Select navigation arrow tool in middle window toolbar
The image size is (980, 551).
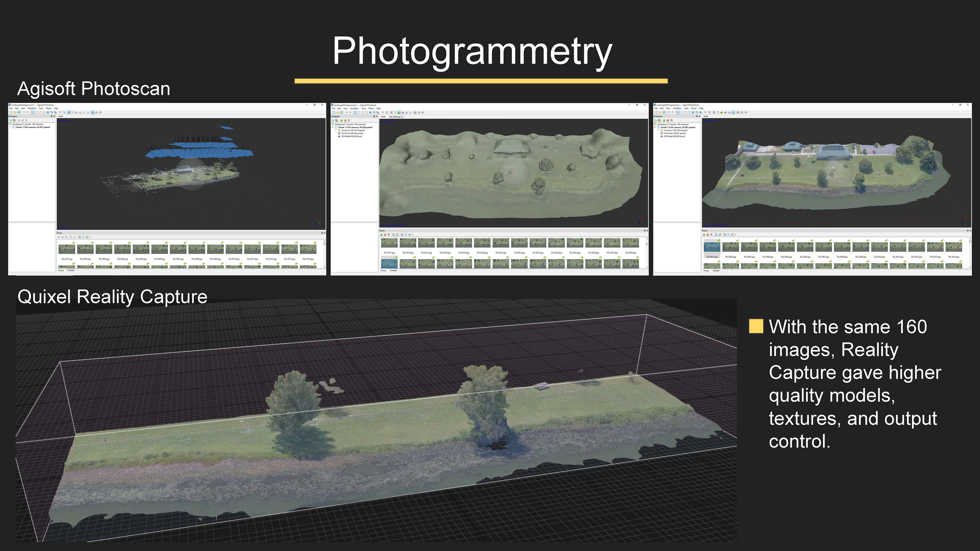[x=355, y=112]
